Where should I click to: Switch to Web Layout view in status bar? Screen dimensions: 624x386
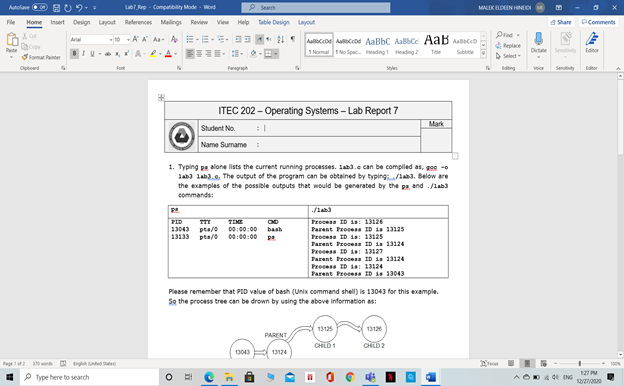pos(544,363)
